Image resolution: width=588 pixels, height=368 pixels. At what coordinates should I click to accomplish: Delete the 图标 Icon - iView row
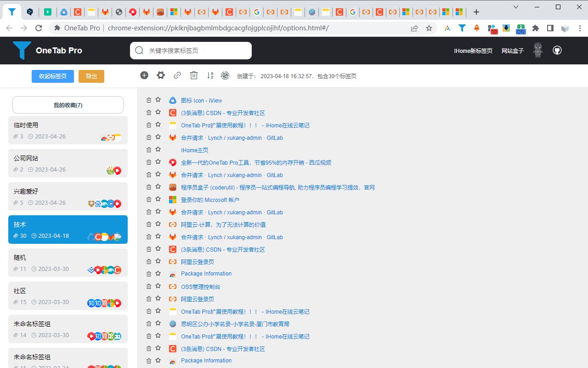[x=149, y=100]
